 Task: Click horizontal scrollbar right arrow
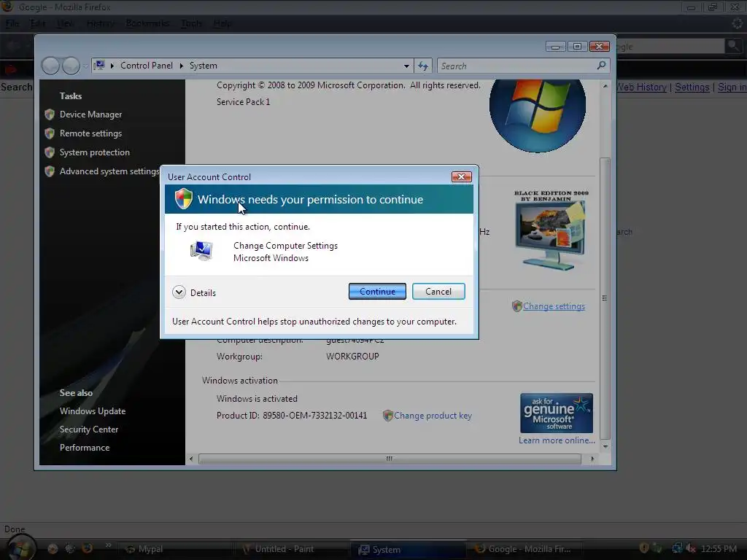592,459
